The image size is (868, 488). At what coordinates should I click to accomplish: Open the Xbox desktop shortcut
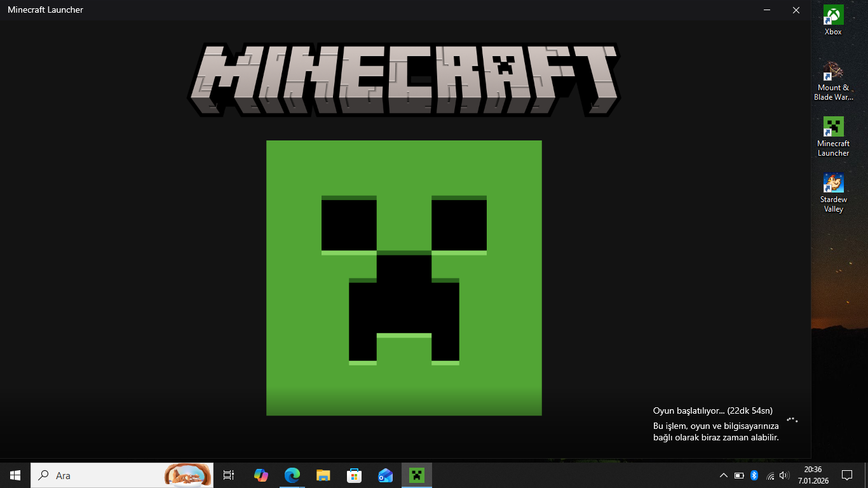pos(833,20)
